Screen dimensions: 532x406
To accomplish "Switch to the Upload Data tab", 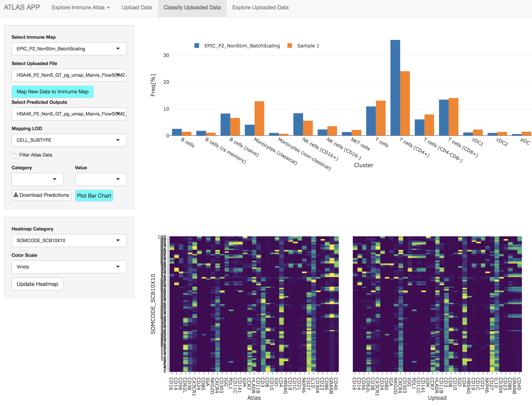I will pos(137,8).
